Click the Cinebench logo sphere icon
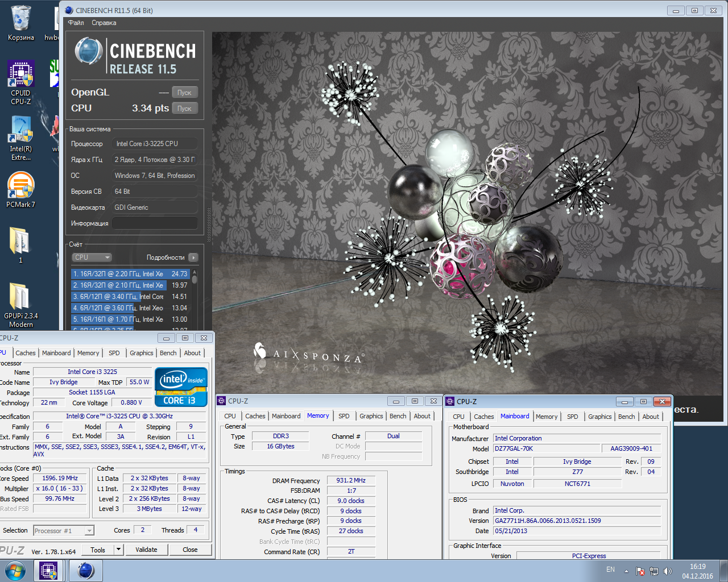 (88, 51)
